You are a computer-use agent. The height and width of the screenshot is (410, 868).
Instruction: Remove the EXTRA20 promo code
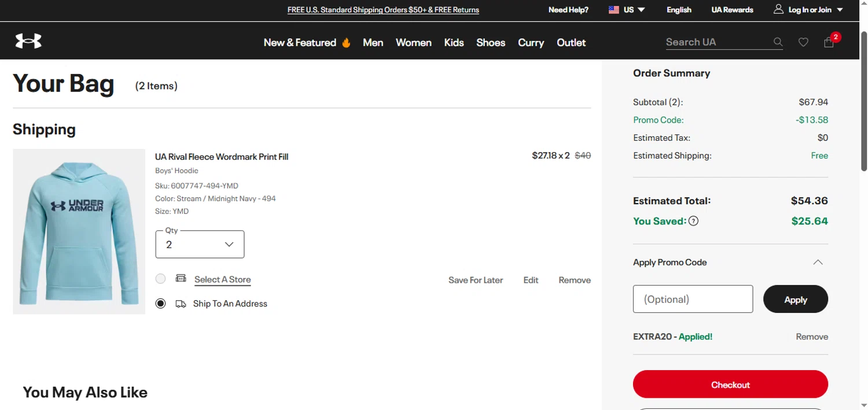pos(812,337)
